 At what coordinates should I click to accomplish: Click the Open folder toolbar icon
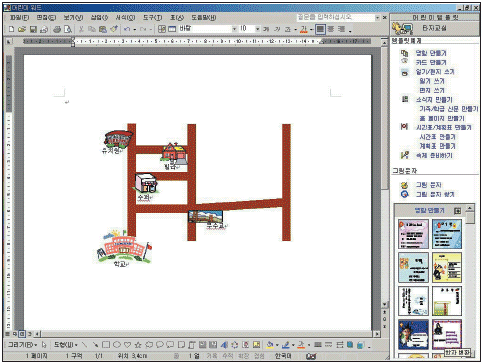[x=22, y=29]
